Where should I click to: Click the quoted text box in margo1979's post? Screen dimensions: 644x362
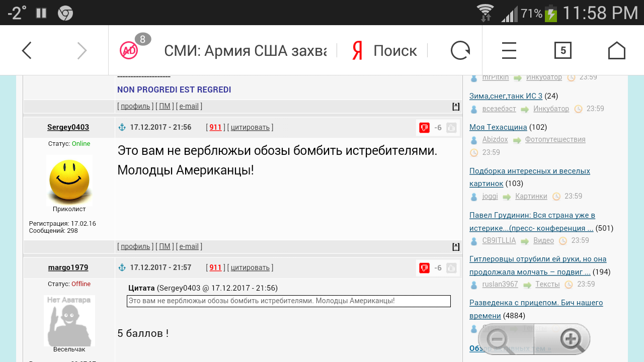point(289,301)
